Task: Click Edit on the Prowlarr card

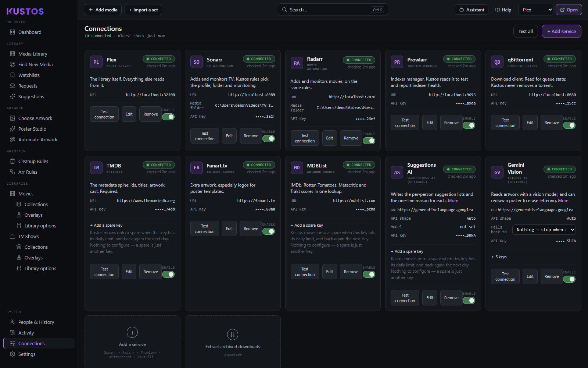Action: 430,123
